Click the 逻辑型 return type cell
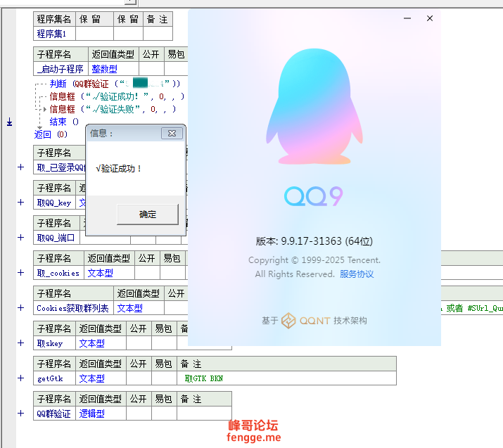Image resolution: width=503 pixels, height=448 pixels. 101,414
